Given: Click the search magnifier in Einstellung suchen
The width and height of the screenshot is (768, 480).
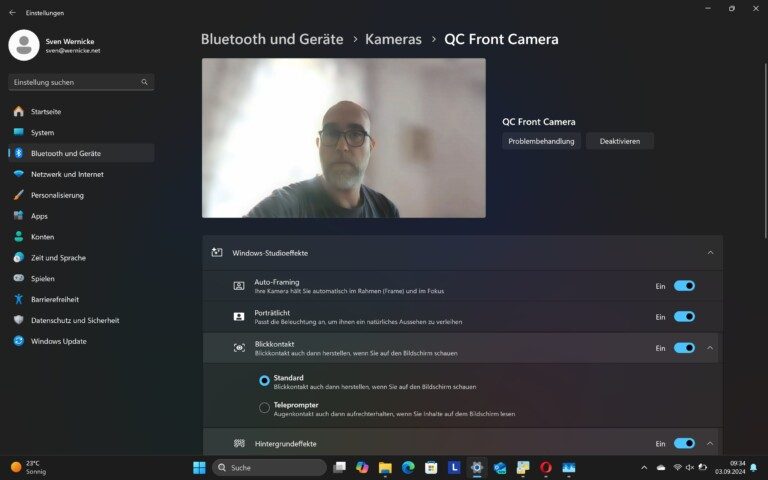Looking at the screenshot, I should (144, 82).
